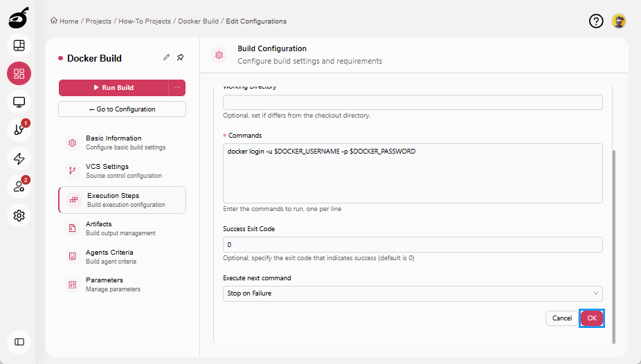Open VCS Settings section
The image size is (641, 364).
point(123,171)
